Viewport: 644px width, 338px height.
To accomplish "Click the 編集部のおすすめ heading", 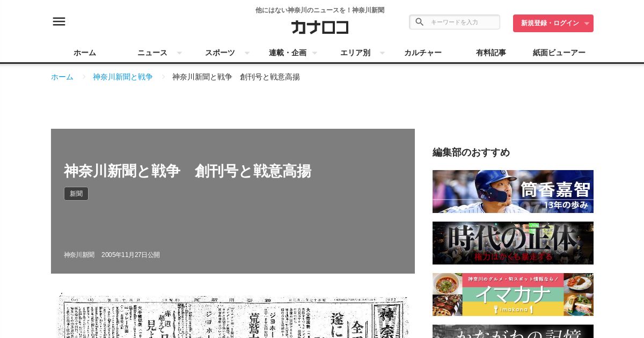I will 471,152.
